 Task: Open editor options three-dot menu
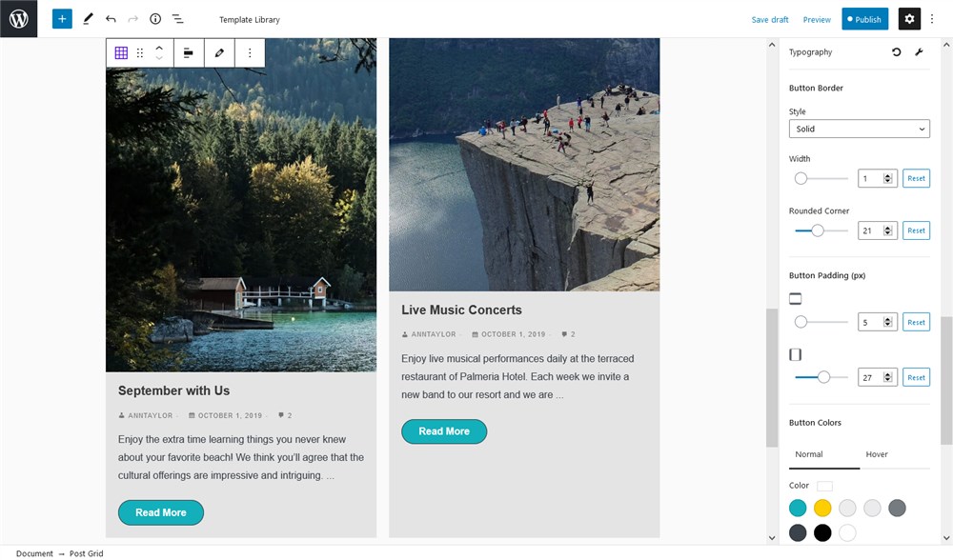(932, 19)
